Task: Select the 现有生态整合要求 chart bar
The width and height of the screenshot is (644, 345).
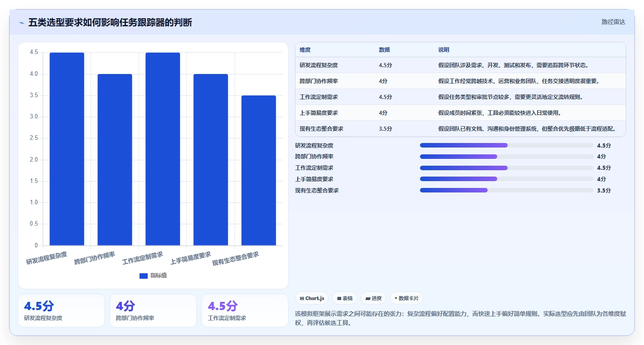Action: point(259,170)
